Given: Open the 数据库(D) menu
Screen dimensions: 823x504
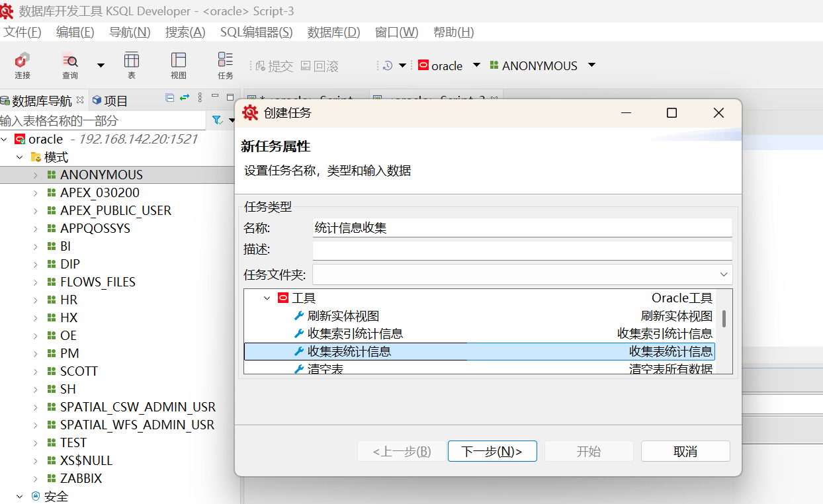Looking at the screenshot, I should coord(333,32).
